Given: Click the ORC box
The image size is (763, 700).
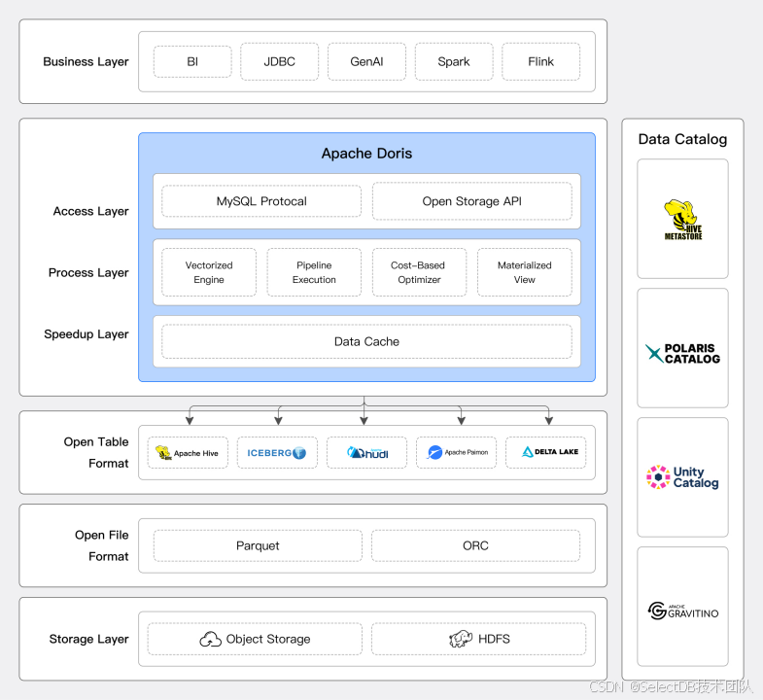Looking at the screenshot, I should (476, 545).
